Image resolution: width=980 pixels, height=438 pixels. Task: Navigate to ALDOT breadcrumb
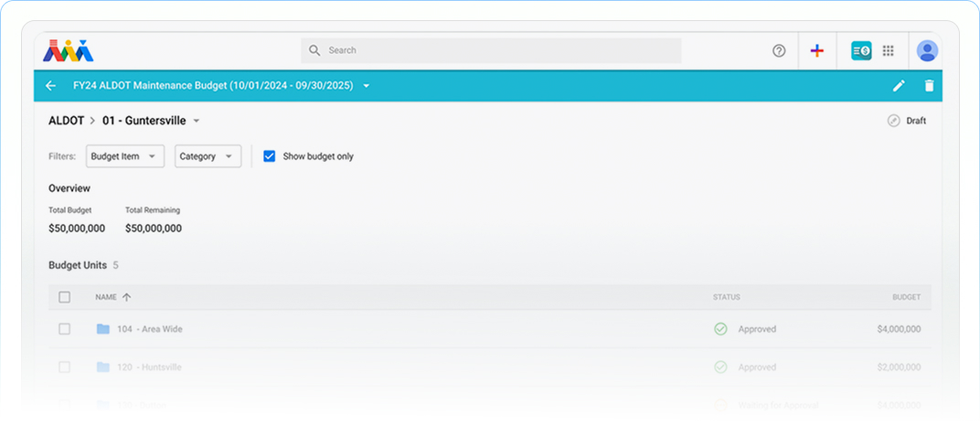click(x=66, y=121)
